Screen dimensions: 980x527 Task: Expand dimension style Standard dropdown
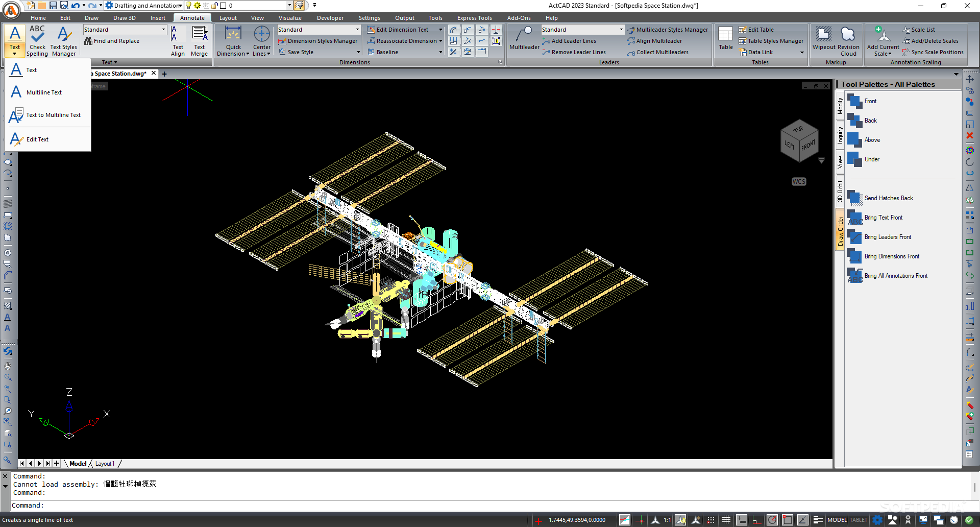pos(357,30)
